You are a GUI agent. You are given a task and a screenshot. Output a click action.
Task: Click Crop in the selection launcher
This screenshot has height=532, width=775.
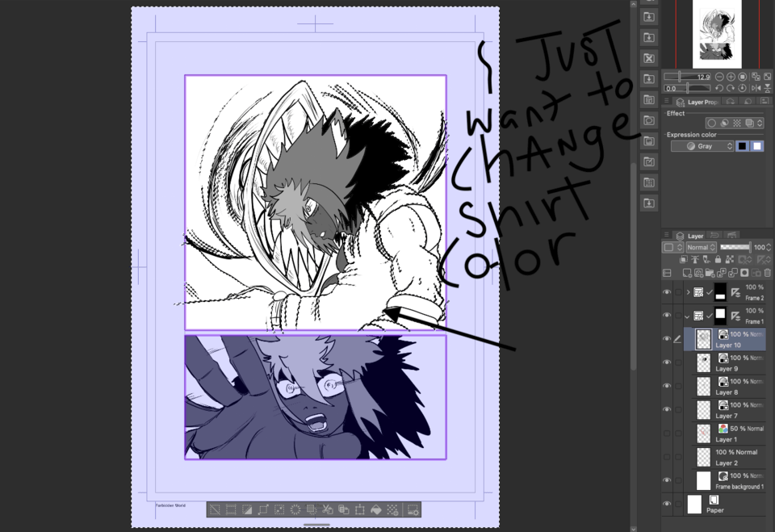pyautogui.click(x=231, y=509)
